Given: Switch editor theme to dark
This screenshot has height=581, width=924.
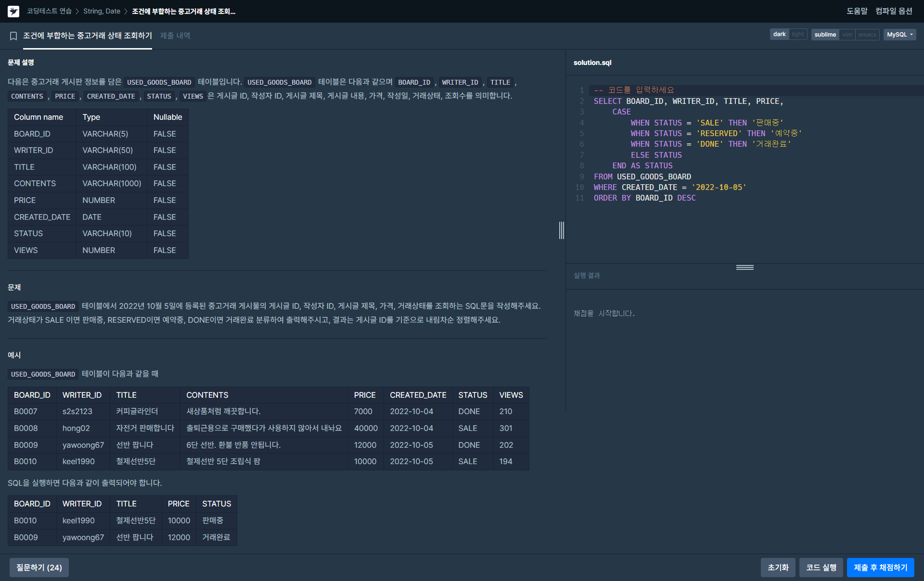Looking at the screenshot, I should pyautogui.click(x=779, y=35).
